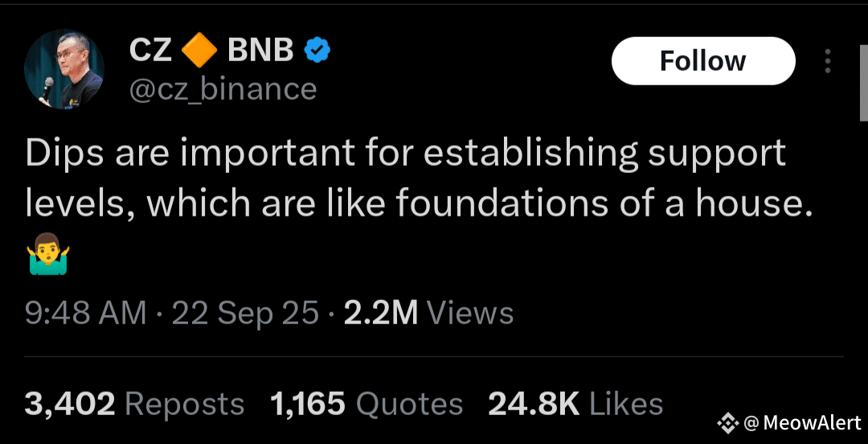The height and width of the screenshot is (444, 868).
Task: Click the orange diamond emoji in the name
Action: (199, 51)
